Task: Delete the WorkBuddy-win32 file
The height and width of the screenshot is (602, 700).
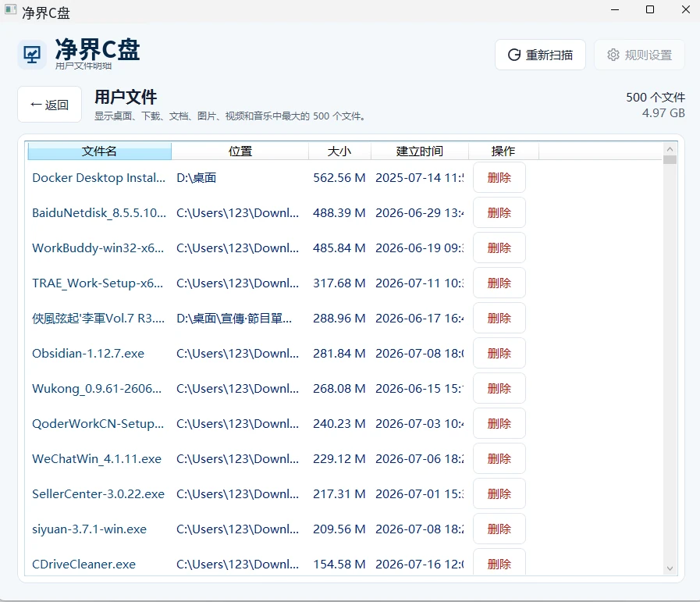Action: click(x=499, y=248)
